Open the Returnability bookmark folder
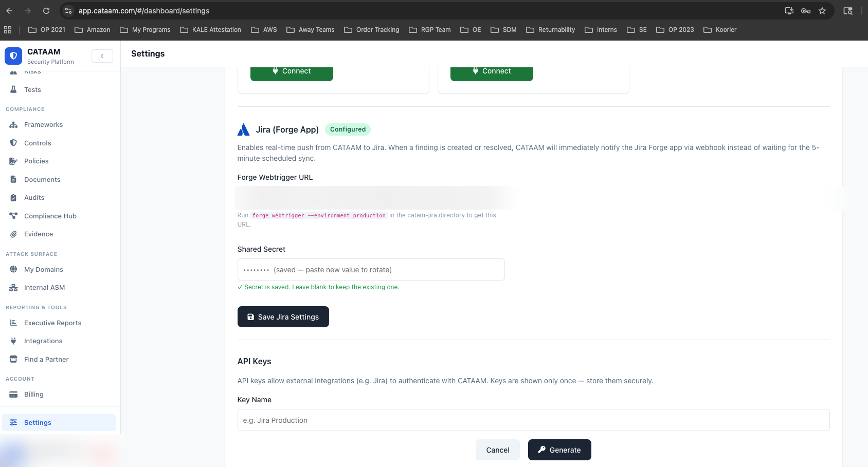 [551, 30]
